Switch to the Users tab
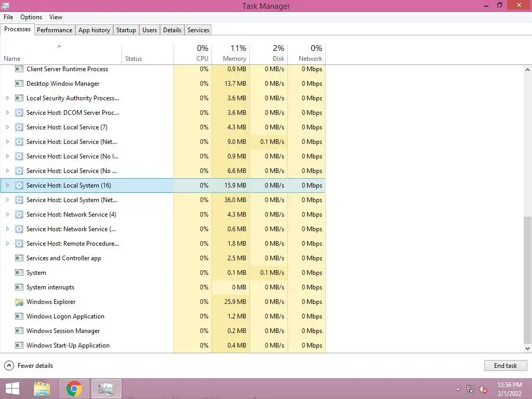This screenshot has height=399, width=532. 149,30
